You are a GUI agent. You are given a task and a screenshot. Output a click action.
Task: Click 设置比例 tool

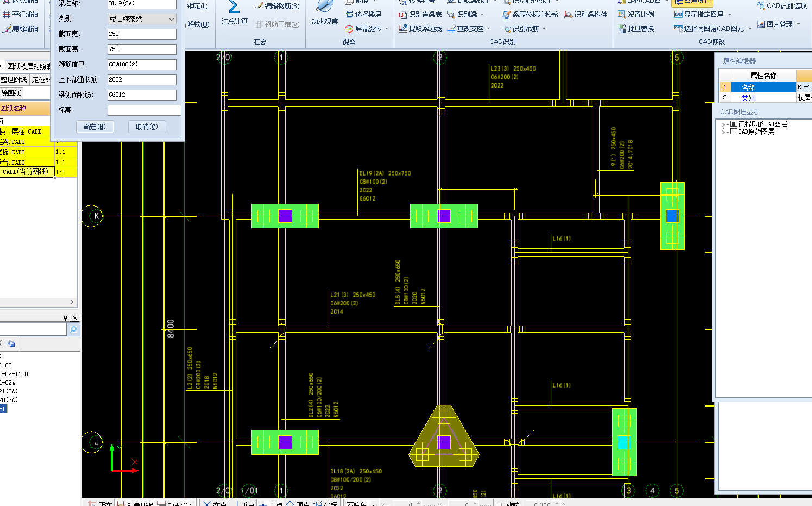coord(636,15)
